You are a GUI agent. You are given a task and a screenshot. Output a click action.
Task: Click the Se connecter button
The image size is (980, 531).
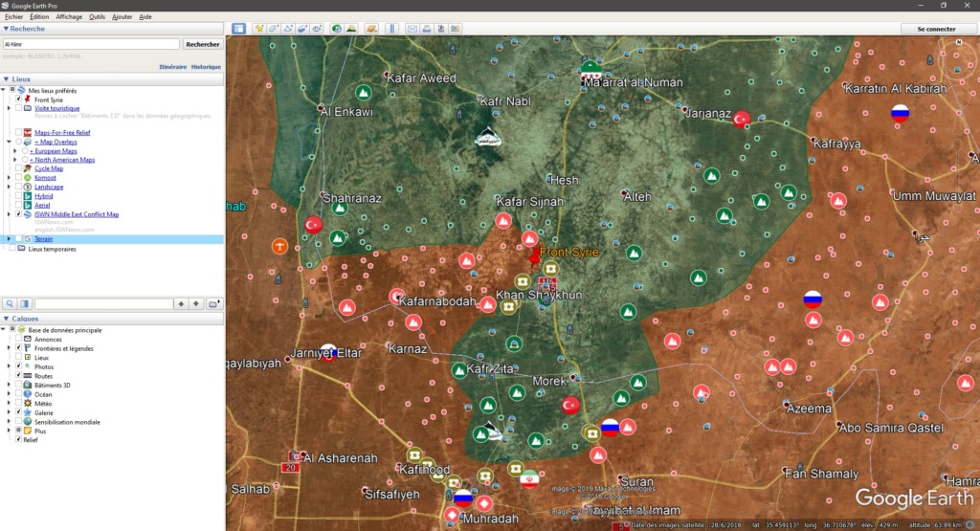point(936,29)
